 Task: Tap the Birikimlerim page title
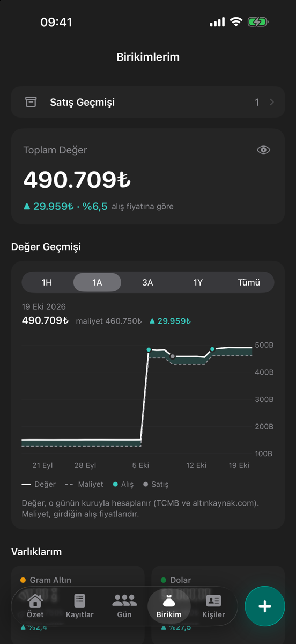148,57
